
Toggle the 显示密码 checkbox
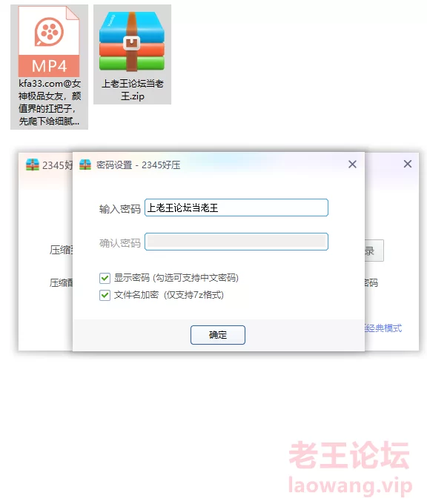click(105, 278)
